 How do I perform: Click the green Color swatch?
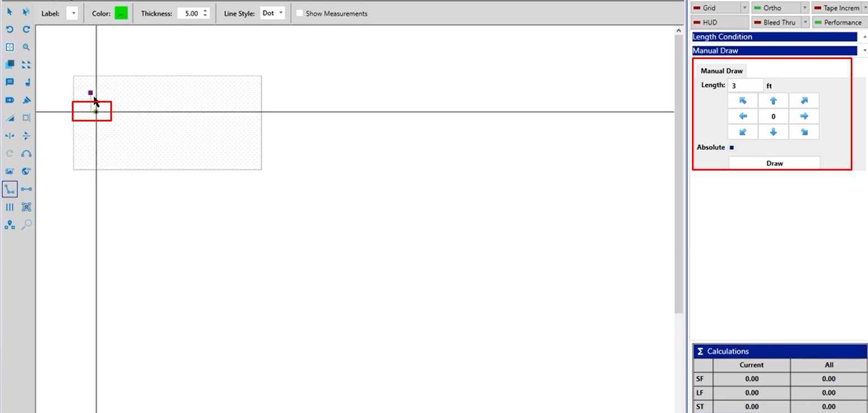coord(121,13)
